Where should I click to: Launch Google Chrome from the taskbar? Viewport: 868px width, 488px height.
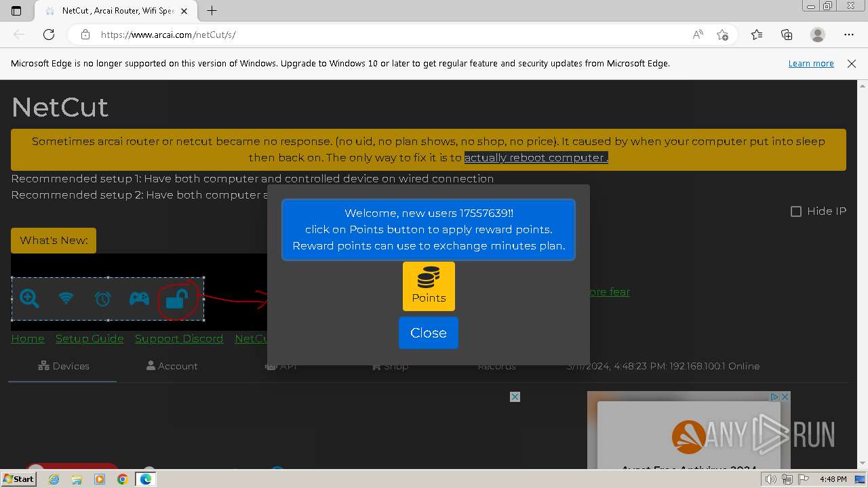point(122,479)
